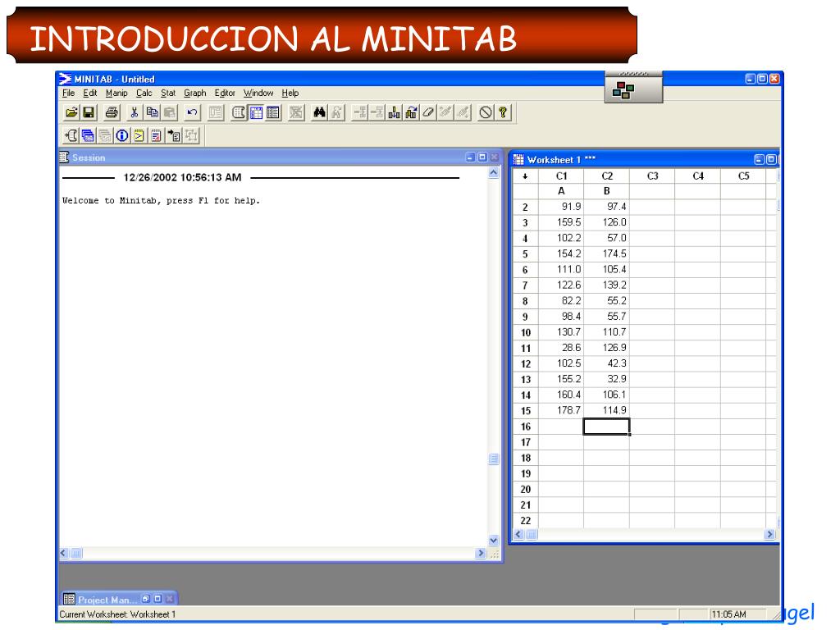The width and height of the screenshot is (840, 630).
Task: Click the Insert Rows icon
Action: coord(377,112)
